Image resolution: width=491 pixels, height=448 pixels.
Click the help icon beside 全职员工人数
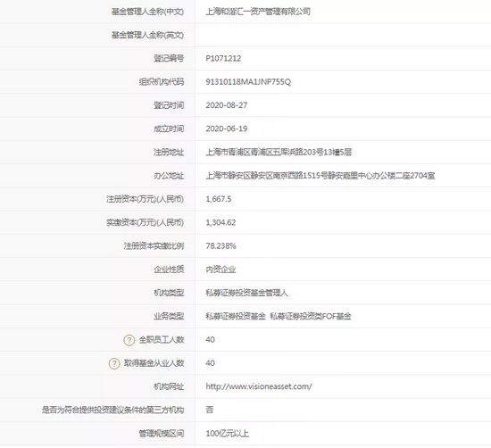129,340
